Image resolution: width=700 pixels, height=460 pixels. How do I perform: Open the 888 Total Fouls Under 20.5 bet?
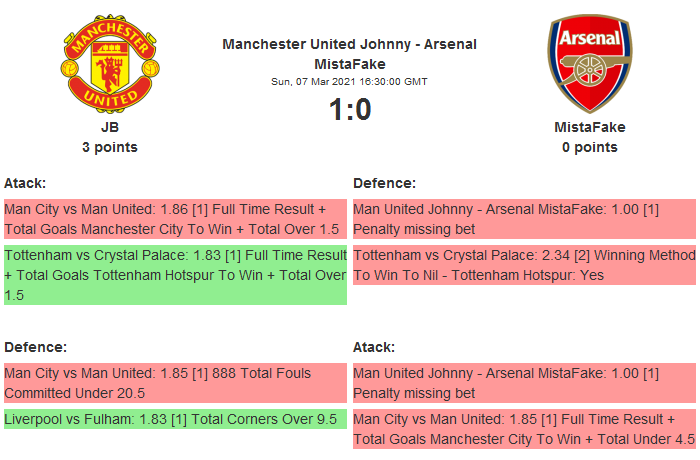tap(175, 383)
